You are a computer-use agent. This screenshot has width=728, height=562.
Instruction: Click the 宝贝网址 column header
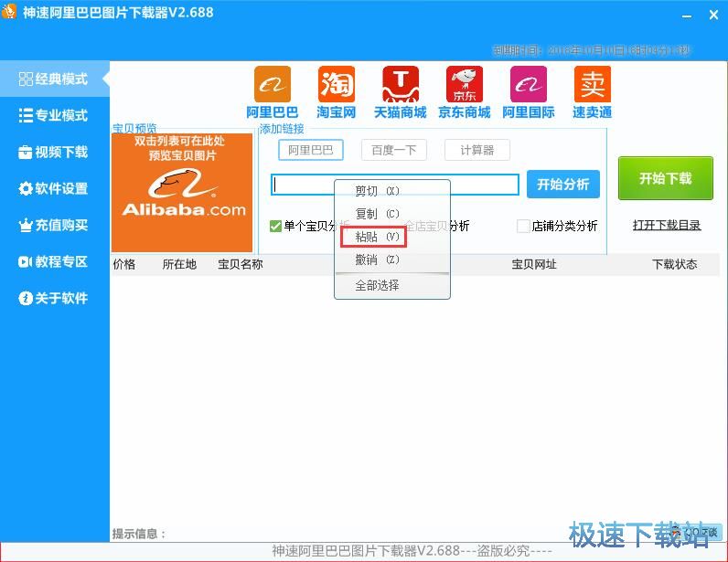coord(534,264)
